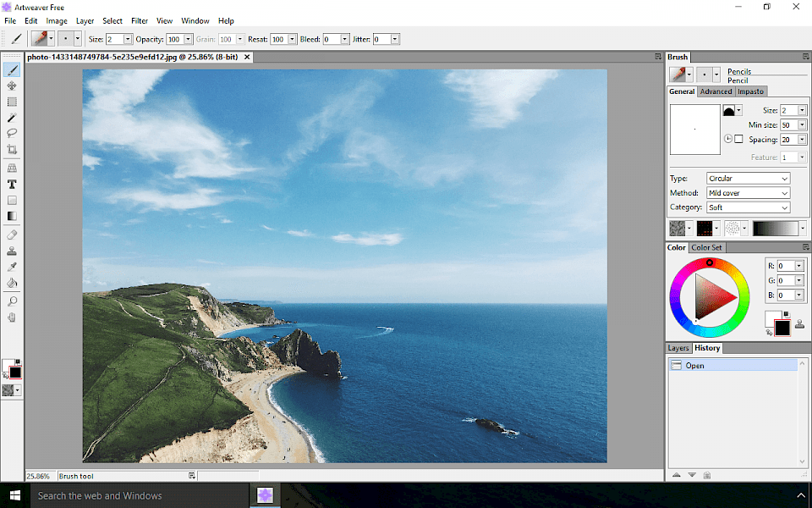Open Min size dropdown in Brush panel

pyautogui.click(x=802, y=125)
